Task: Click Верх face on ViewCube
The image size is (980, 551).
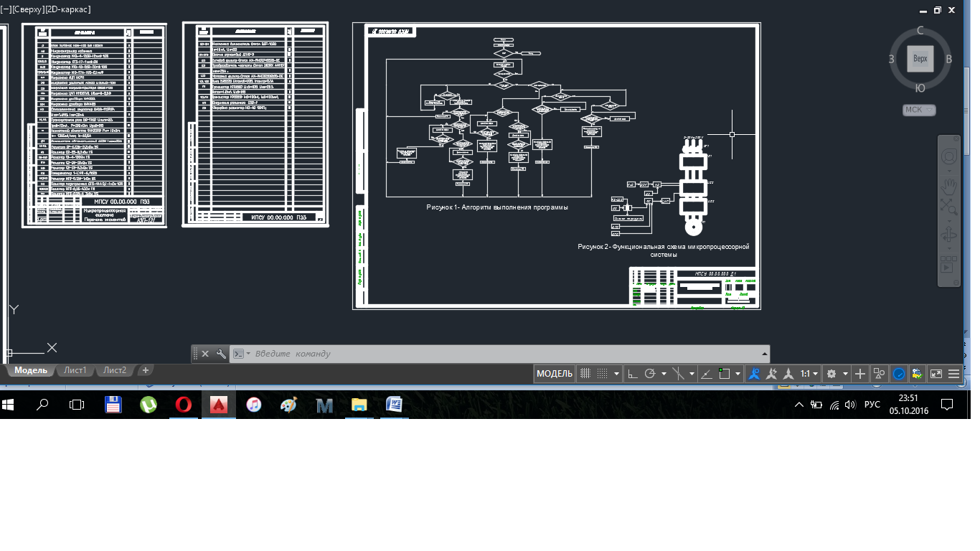Action: [920, 59]
